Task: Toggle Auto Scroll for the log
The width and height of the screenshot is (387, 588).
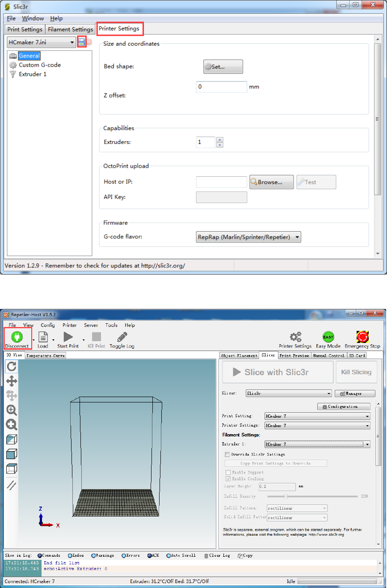Action: point(181,555)
